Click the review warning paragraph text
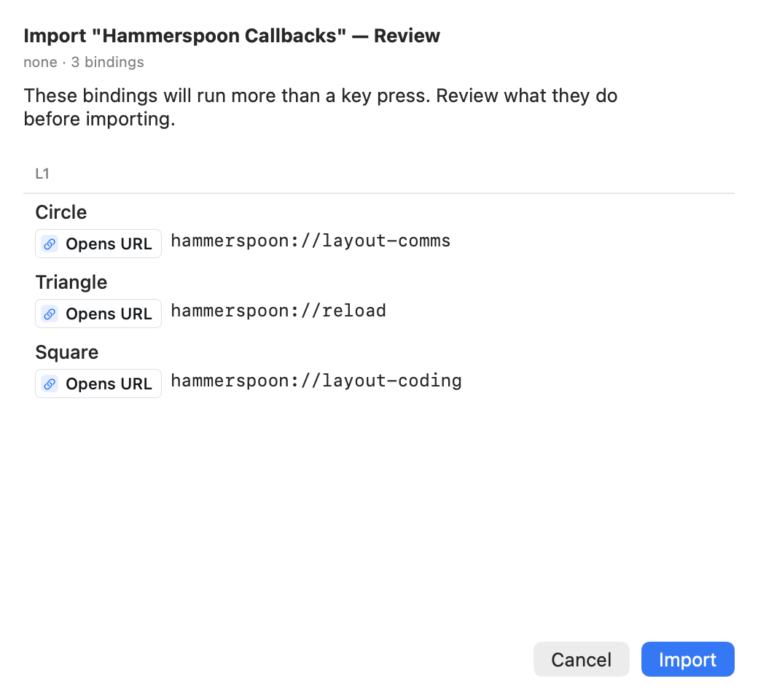Screen dimensions: 758x700 click(x=321, y=107)
